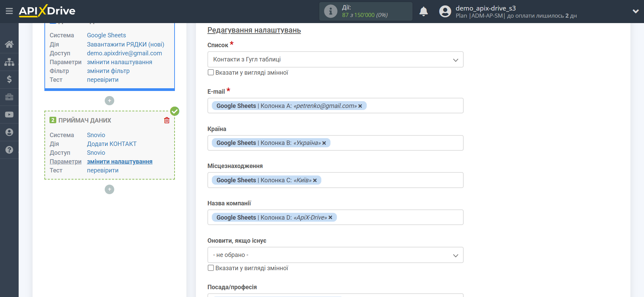Viewport: 644px width, 297px height.
Task: Click the ПРИЙМАЧ ДАНИХ block title
Action: 85,120
